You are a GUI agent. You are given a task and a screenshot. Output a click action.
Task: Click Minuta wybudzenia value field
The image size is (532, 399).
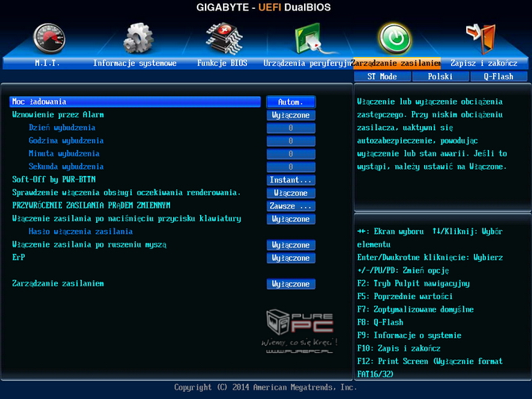pos(291,154)
